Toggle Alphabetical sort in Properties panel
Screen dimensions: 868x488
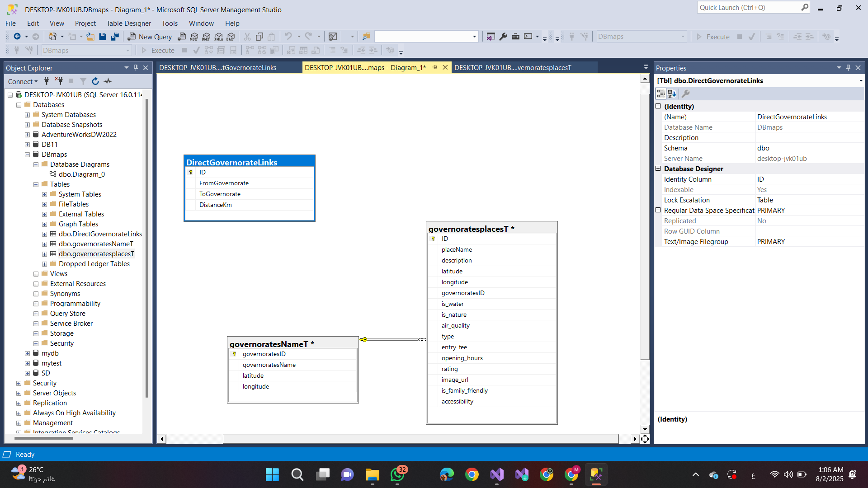[x=672, y=94]
